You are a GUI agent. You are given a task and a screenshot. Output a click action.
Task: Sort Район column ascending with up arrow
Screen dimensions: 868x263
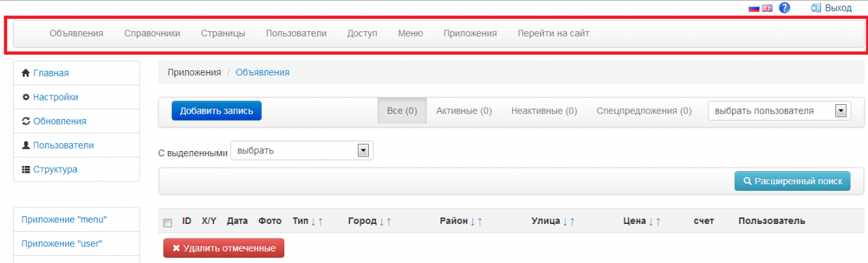click(480, 221)
